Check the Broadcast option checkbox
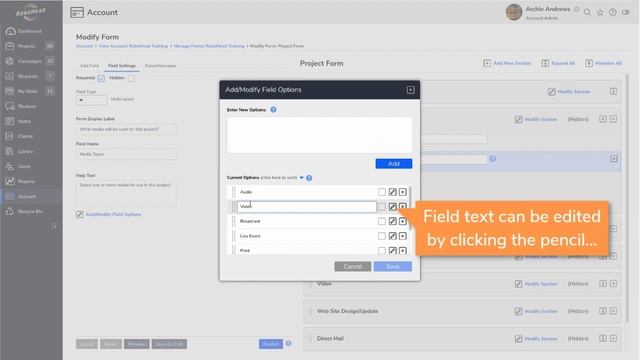 click(x=382, y=221)
